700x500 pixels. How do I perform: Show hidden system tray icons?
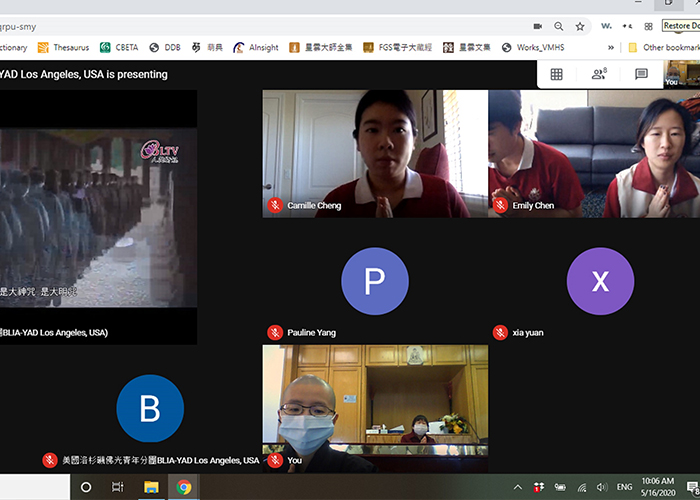click(x=518, y=487)
